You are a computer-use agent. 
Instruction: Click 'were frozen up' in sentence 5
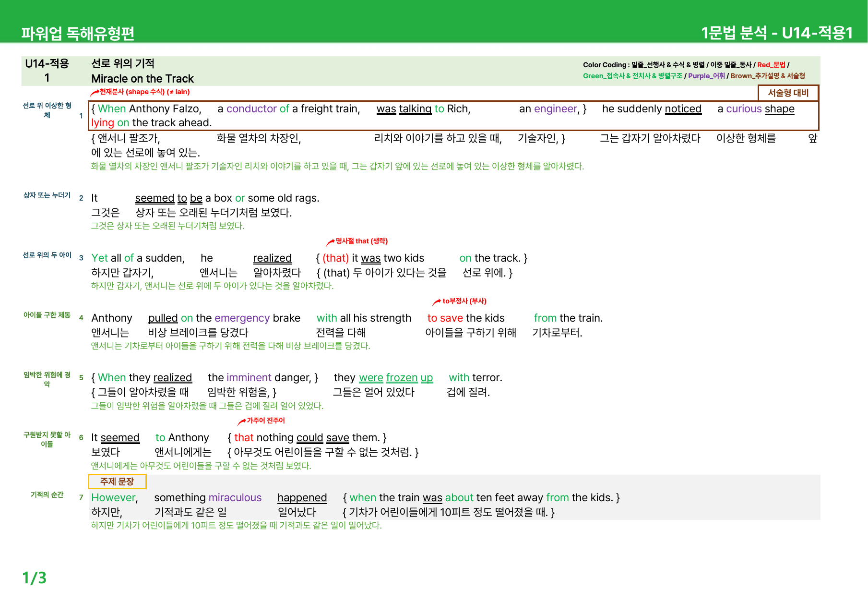396,378
